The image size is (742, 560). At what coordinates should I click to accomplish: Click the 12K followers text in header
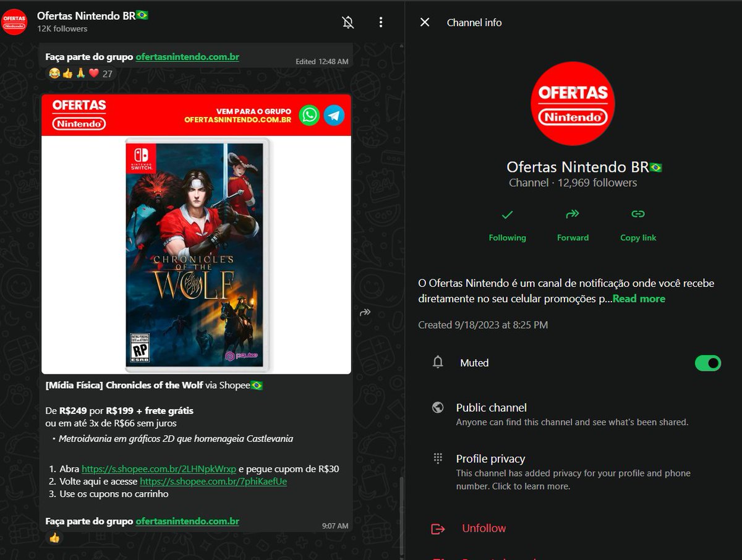pyautogui.click(x=62, y=29)
